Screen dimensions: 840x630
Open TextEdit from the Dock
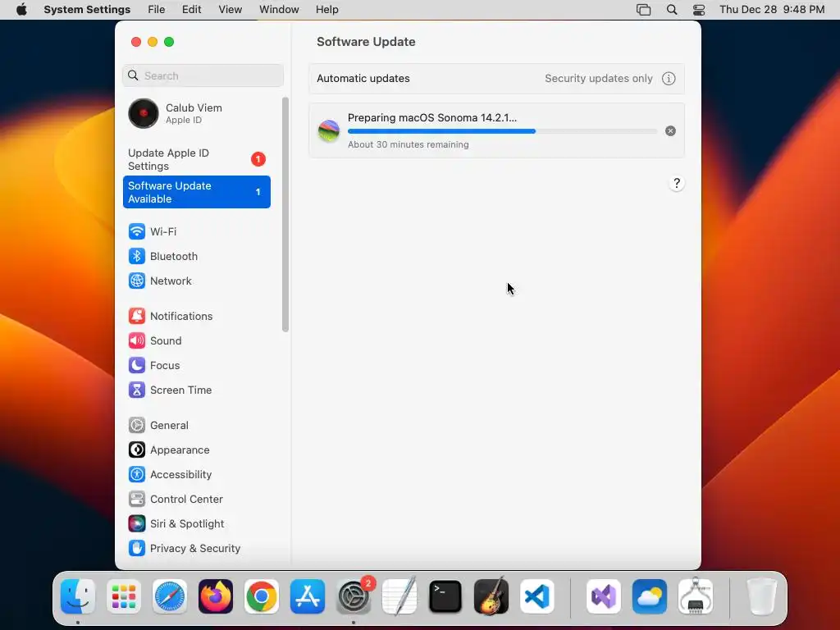click(399, 596)
